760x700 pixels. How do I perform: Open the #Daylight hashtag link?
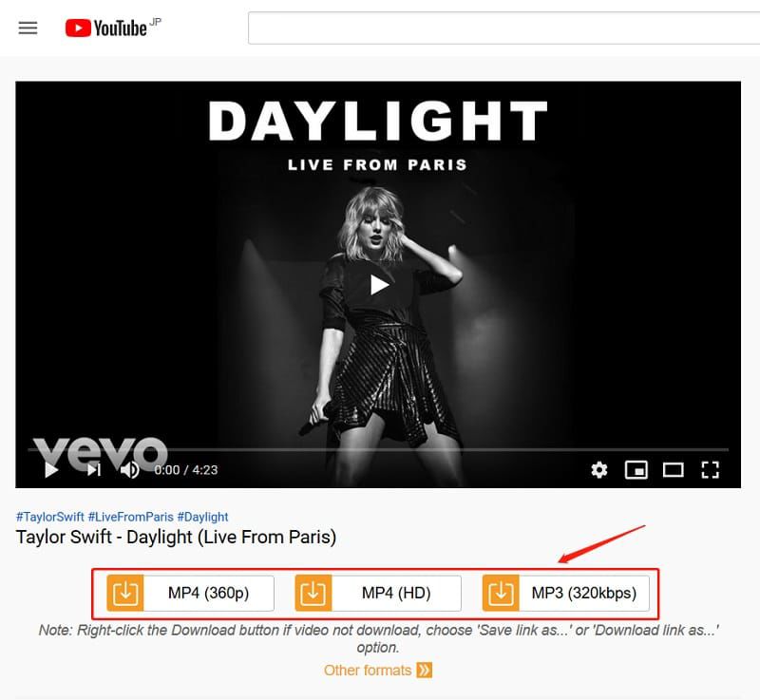point(202,517)
